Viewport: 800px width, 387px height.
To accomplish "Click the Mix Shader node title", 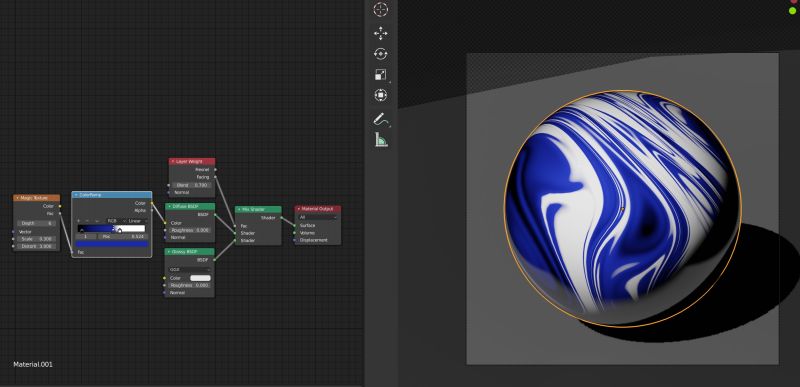I will (x=253, y=210).
